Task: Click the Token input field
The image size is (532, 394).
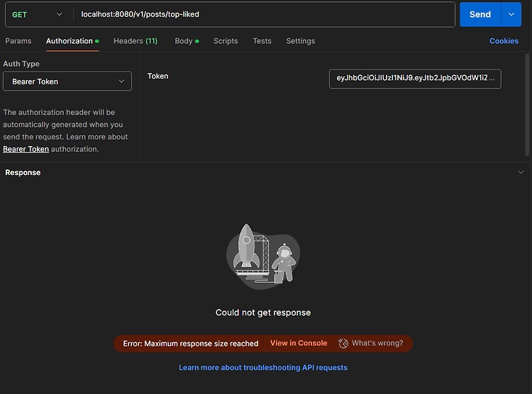Action: point(415,79)
